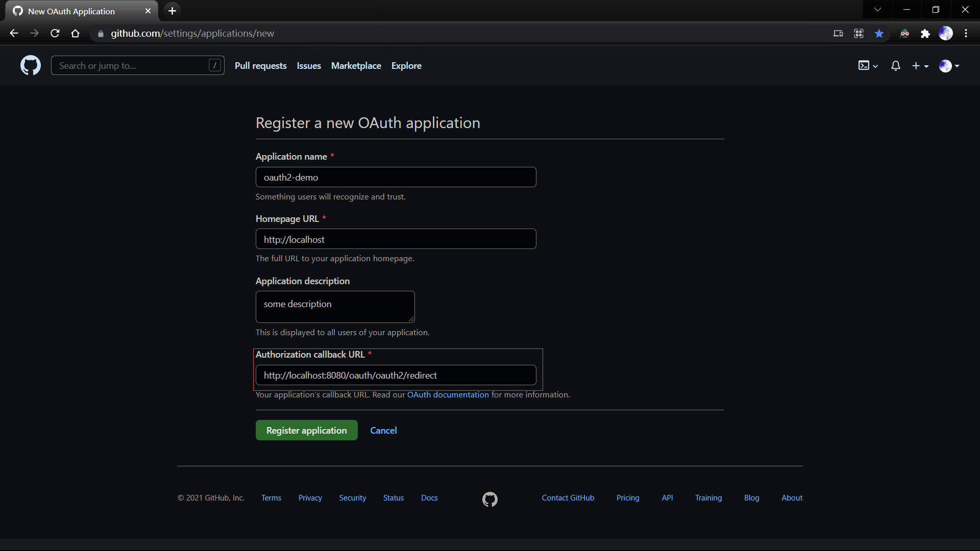The width and height of the screenshot is (980, 551).
Task: Go to Marketplace in the navigation
Action: (356, 66)
